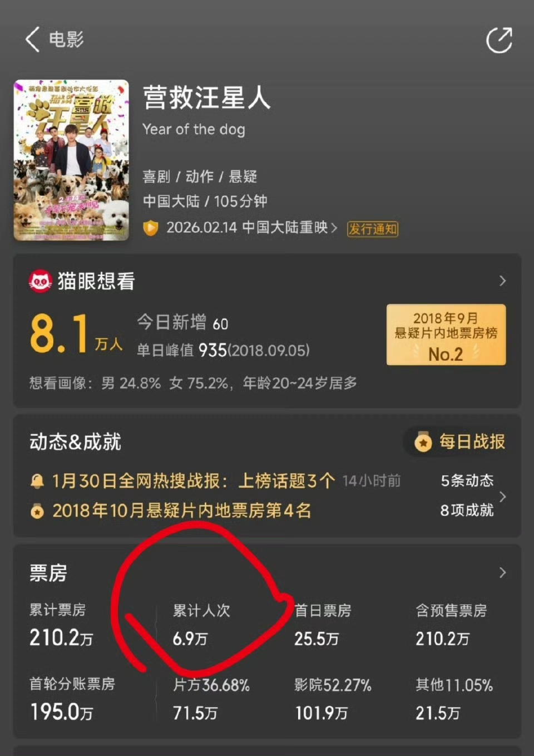Open the 营救汪星人 movie poster
Image resolution: width=534 pixels, height=756 pixels.
click(71, 160)
